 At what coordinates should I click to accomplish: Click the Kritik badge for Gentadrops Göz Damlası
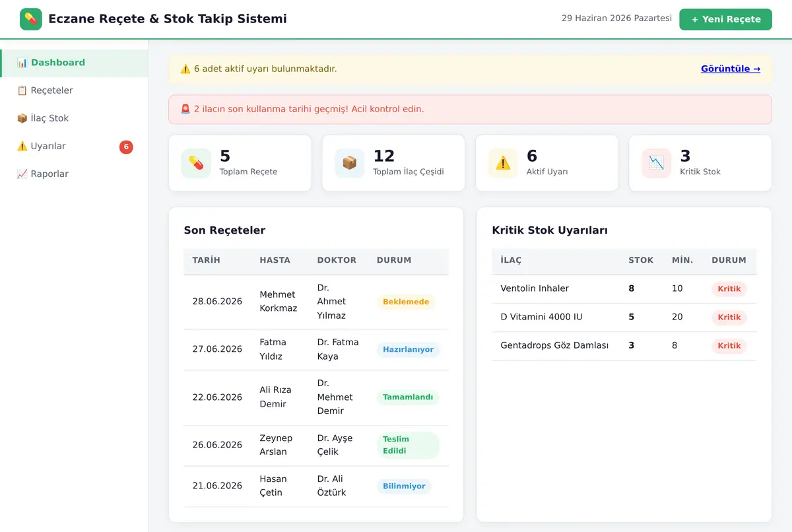(729, 345)
